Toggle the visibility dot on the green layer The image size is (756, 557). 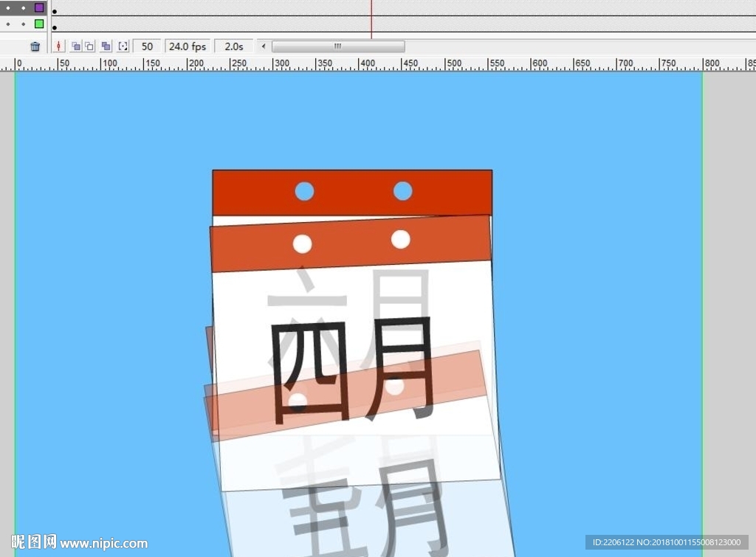pos(8,24)
